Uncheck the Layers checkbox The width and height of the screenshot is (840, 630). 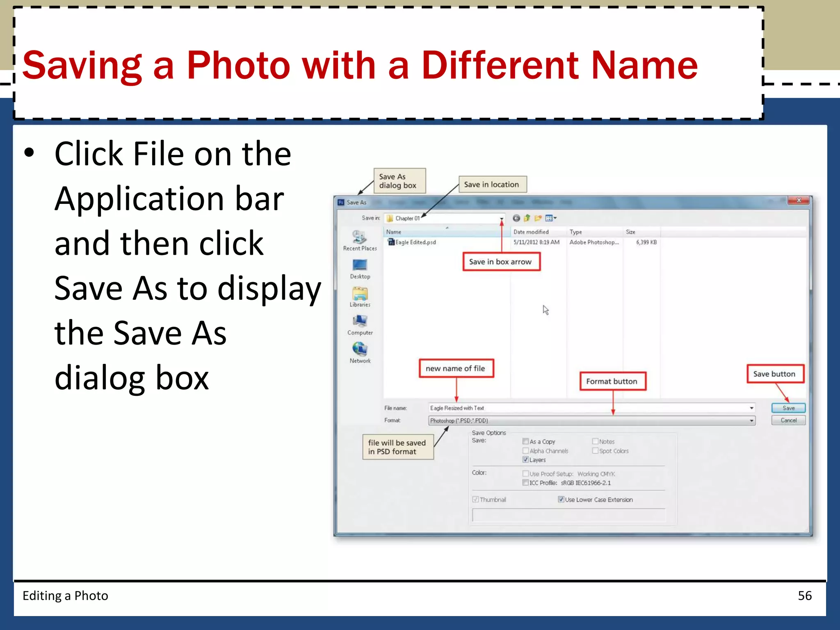525,460
